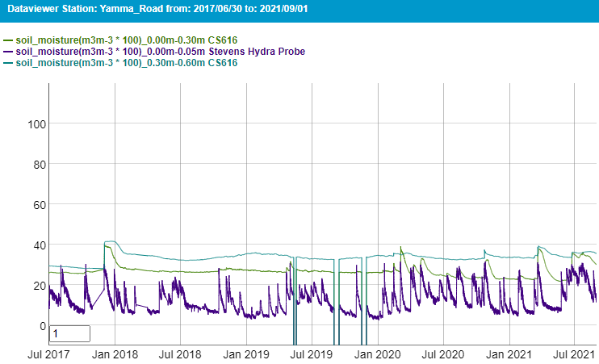This screenshot has height=364, width=599.
Task: Click the 0 y-axis label
Action: click(43, 326)
